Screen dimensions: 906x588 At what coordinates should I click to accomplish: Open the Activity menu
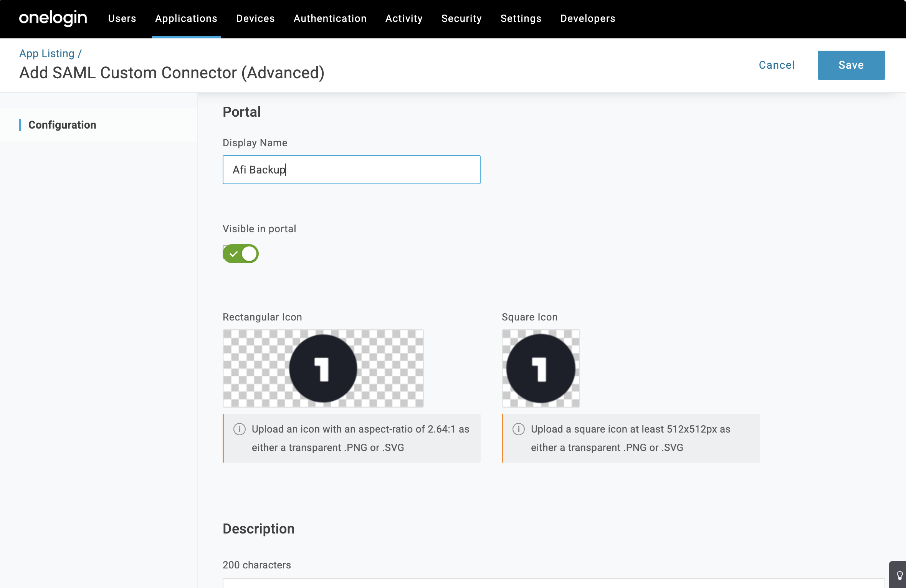pyautogui.click(x=404, y=18)
